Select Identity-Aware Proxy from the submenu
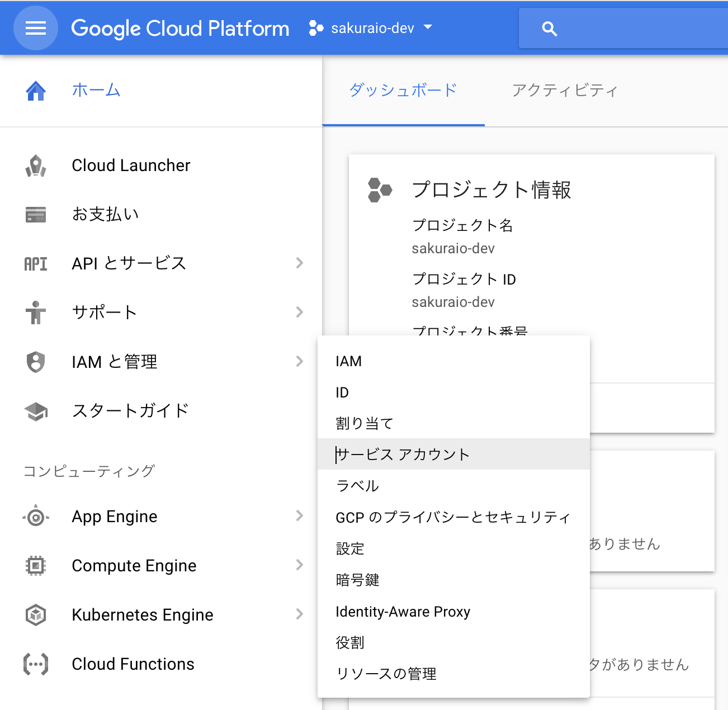The width and height of the screenshot is (728, 710). point(453,612)
